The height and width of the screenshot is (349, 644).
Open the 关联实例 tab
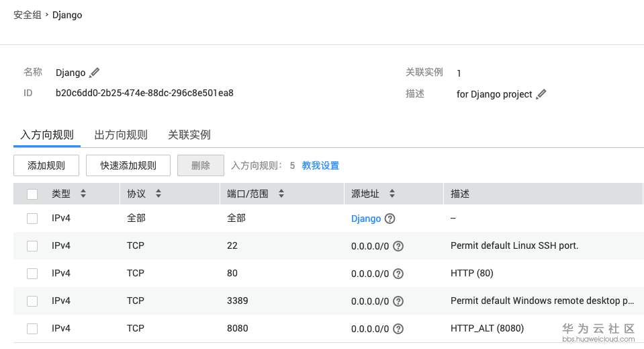tap(189, 134)
